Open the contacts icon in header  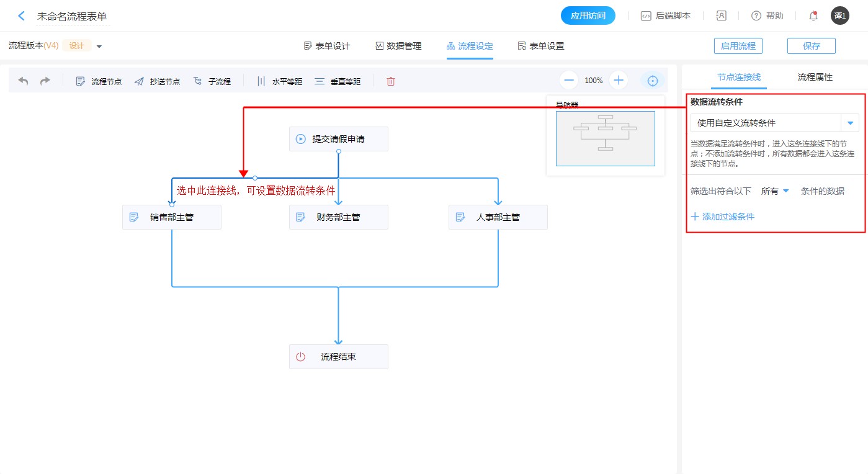(721, 16)
